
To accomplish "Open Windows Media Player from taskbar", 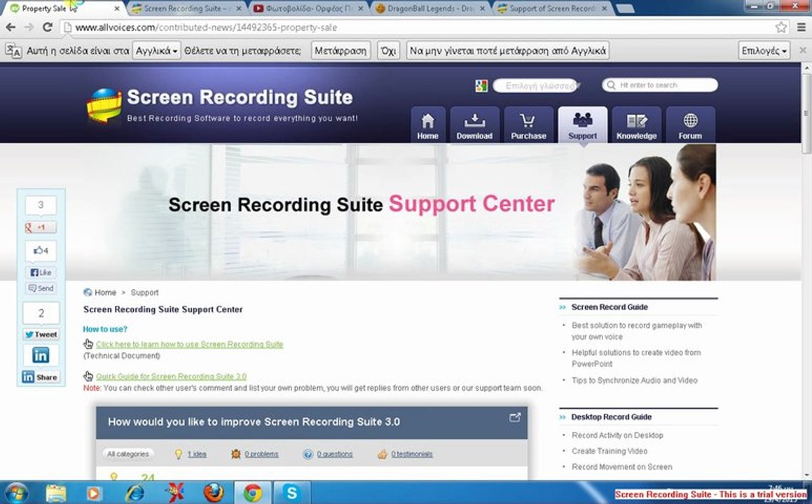I will [94, 493].
